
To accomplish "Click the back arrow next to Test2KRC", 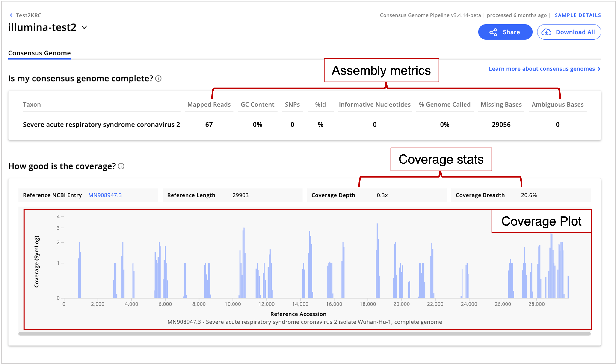I will point(11,15).
